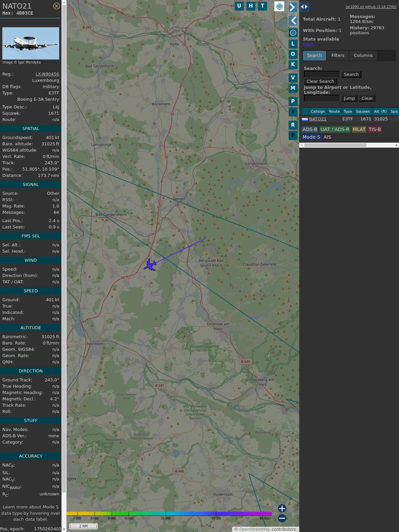
Task: Open the Columns tab
Action: pos(363,56)
